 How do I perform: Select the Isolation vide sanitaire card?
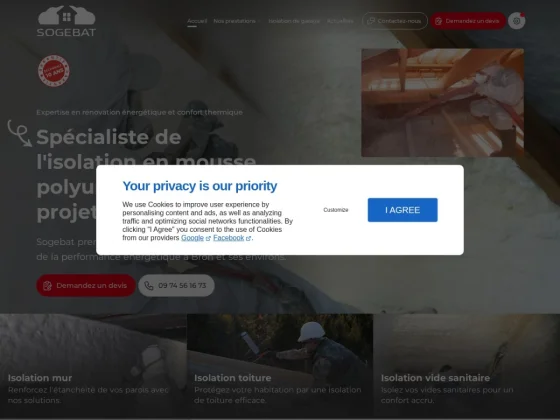[467, 366]
